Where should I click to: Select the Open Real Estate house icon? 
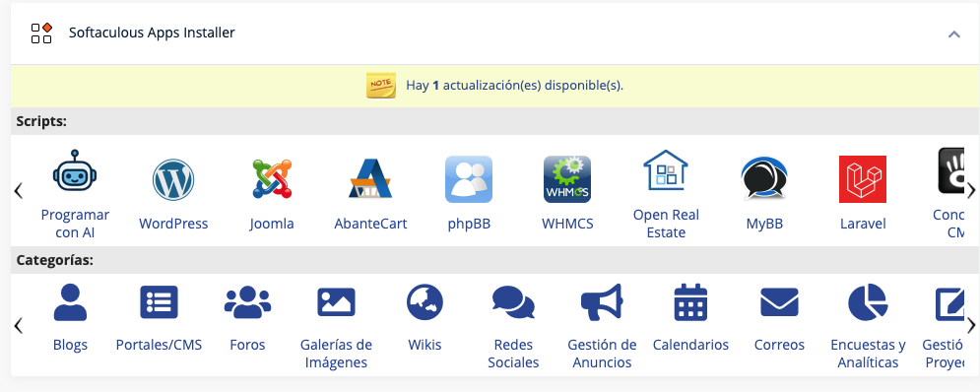666,170
